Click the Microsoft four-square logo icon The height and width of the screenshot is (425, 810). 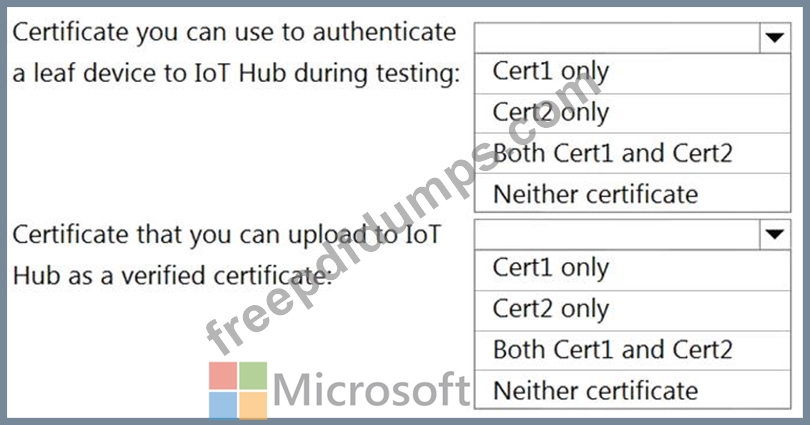click(x=238, y=390)
